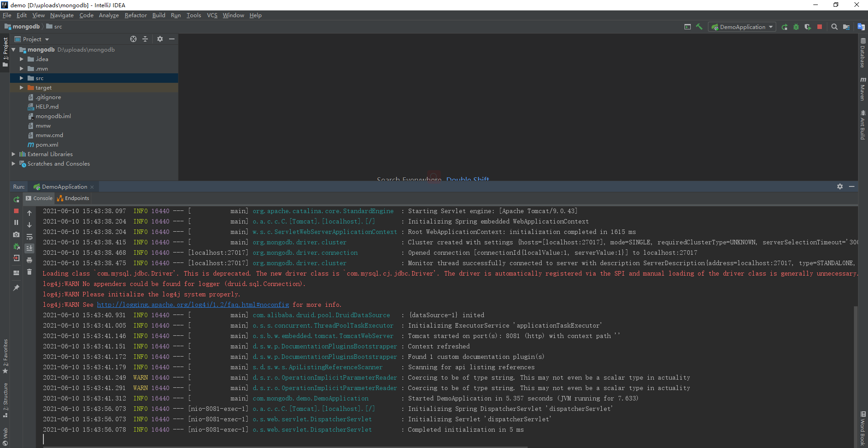The width and height of the screenshot is (868, 448).
Task: Expand the target folder
Action: coord(21,88)
